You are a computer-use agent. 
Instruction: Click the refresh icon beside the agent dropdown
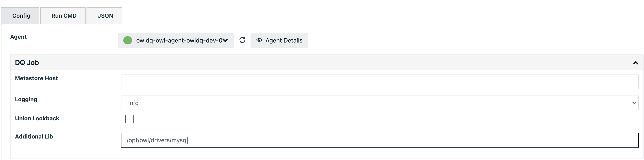(242, 40)
